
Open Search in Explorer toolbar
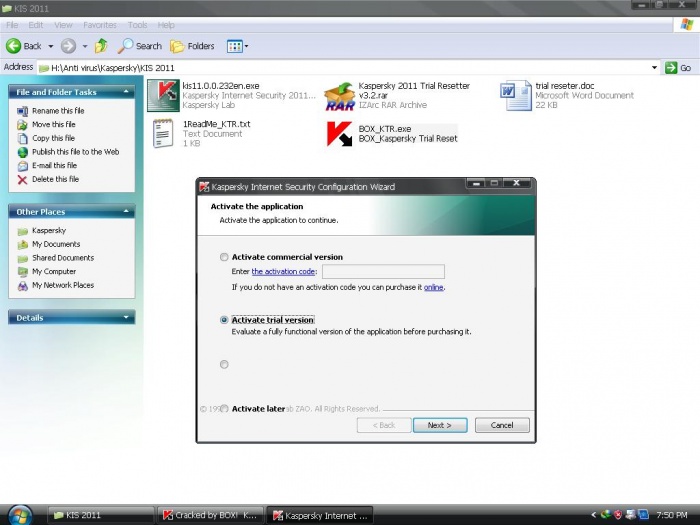tap(140, 46)
